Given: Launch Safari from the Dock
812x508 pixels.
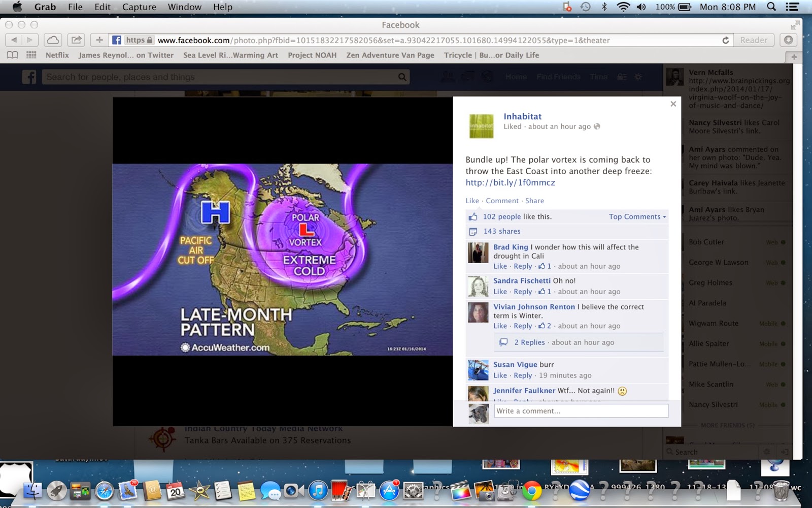Looking at the screenshot, I should click(x=105, y=491).
